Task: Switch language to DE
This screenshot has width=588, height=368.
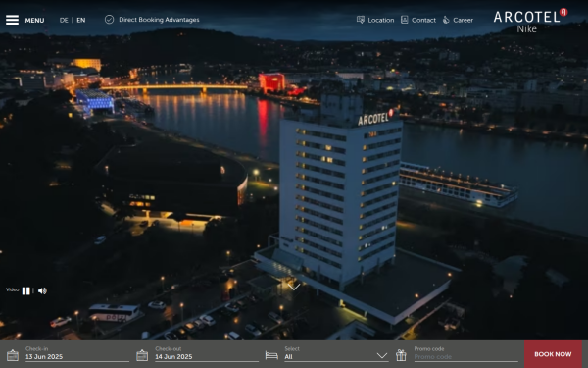Action: pyautogui.click(x=64, y=21)
